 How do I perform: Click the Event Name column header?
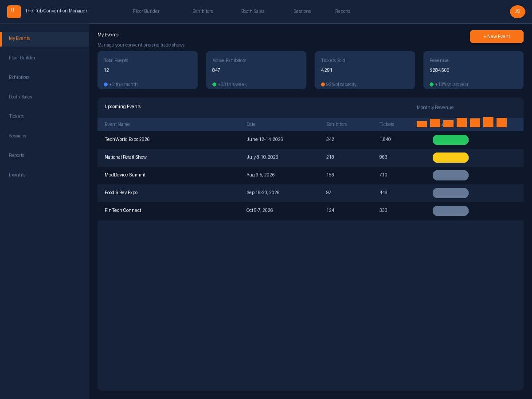click(x=117, y=125)
